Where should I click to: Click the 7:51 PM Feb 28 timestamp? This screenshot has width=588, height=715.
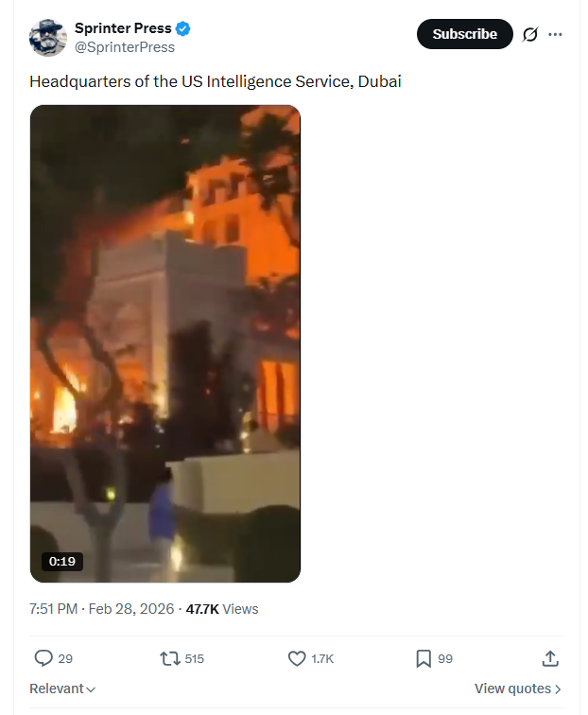tap(102, 609)
